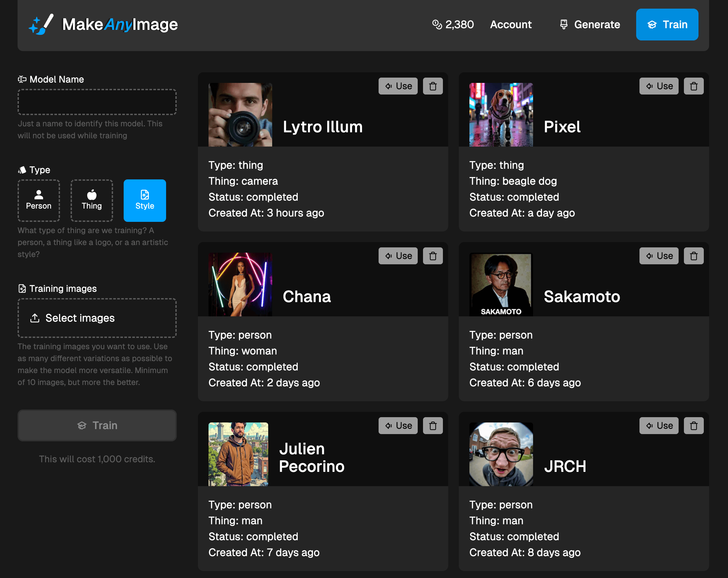728x578 pixels.
Task: Focus the Model Name input field
Action: (97, 102)
